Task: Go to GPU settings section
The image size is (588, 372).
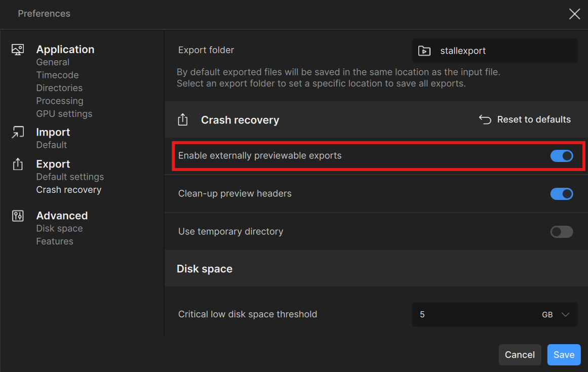Action: click(64, 114)
